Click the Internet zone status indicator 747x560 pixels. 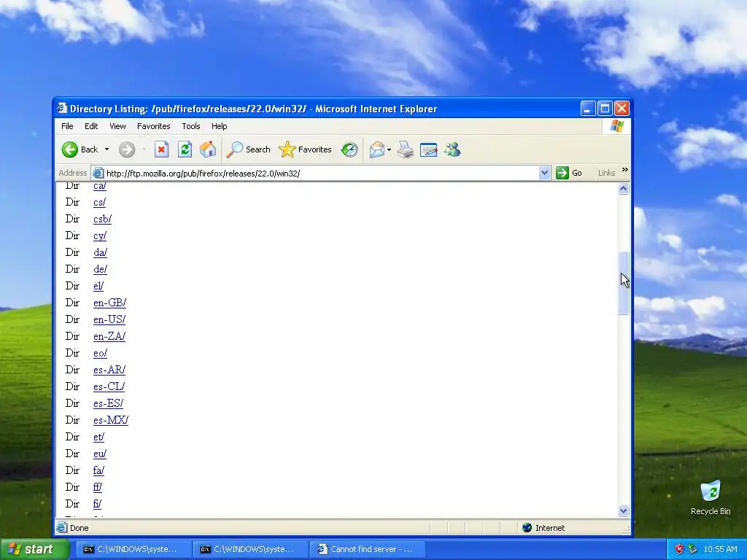(x=543, y=528)
